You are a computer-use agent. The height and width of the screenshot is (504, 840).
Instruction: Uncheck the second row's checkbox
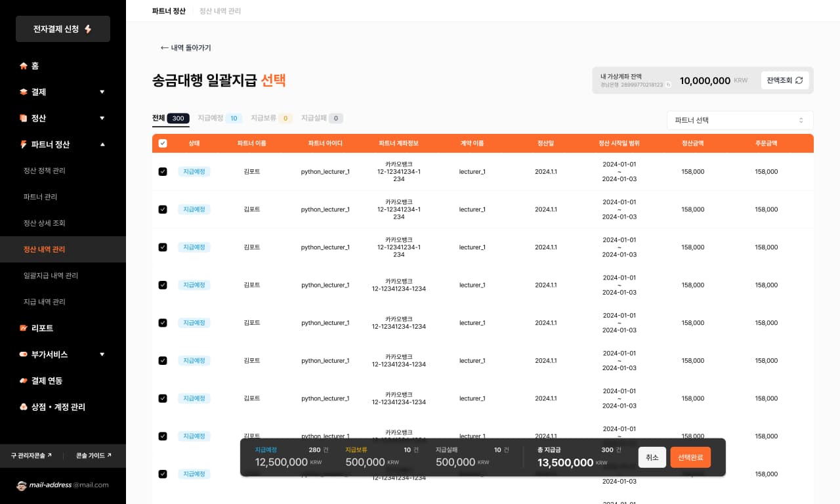click(163, 209)
